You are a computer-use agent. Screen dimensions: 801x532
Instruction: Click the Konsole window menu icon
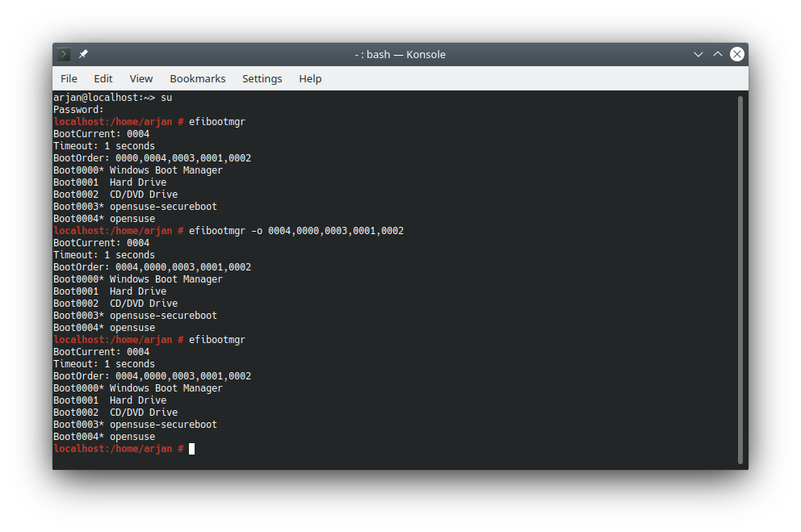click(64, 54)
